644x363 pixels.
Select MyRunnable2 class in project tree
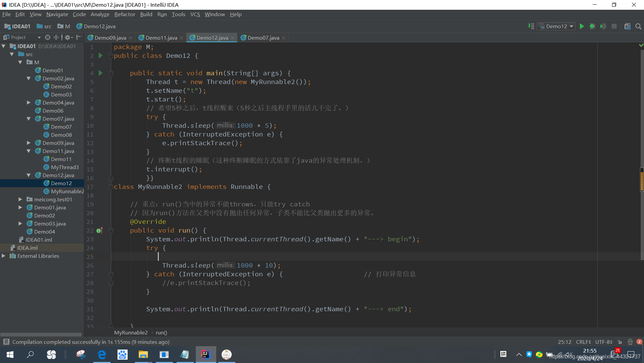64,191
